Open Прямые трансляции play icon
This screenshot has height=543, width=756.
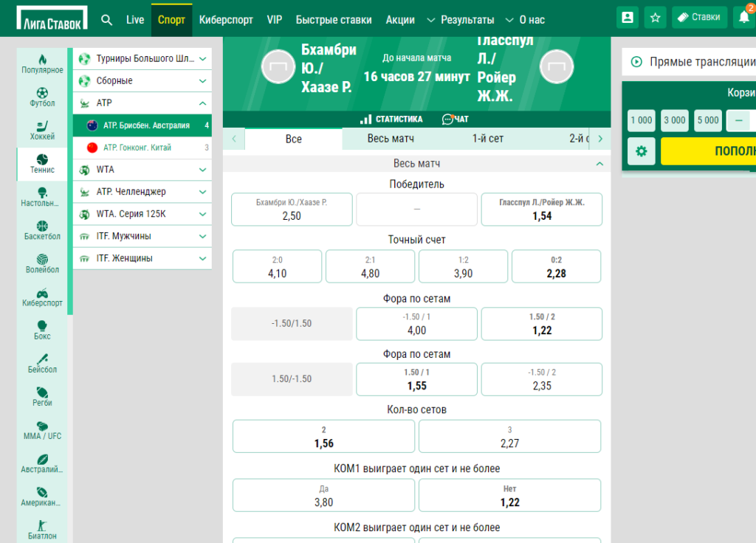pyautogui.click(x=636, y=62)
